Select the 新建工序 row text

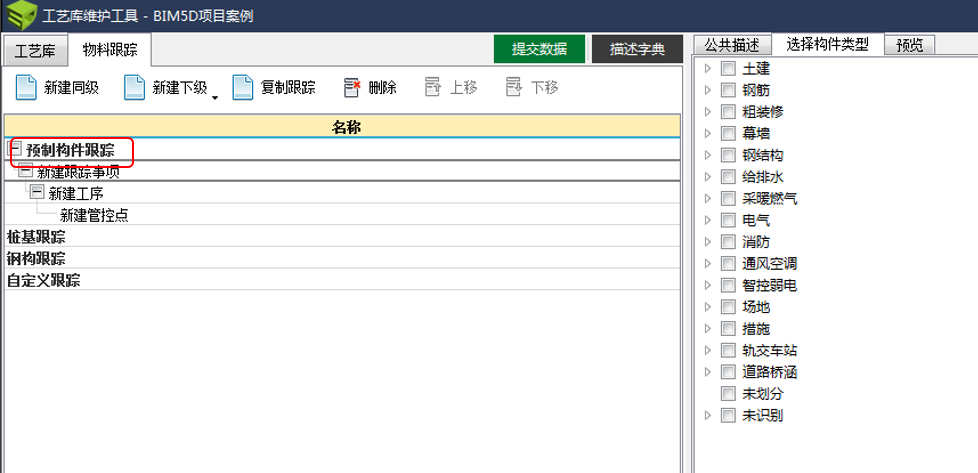point(75,193)
